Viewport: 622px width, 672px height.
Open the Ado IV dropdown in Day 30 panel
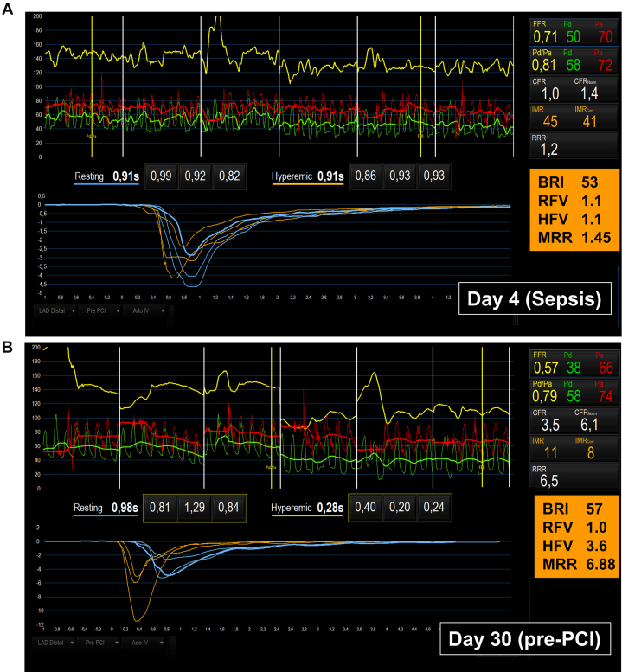(144, 643)
